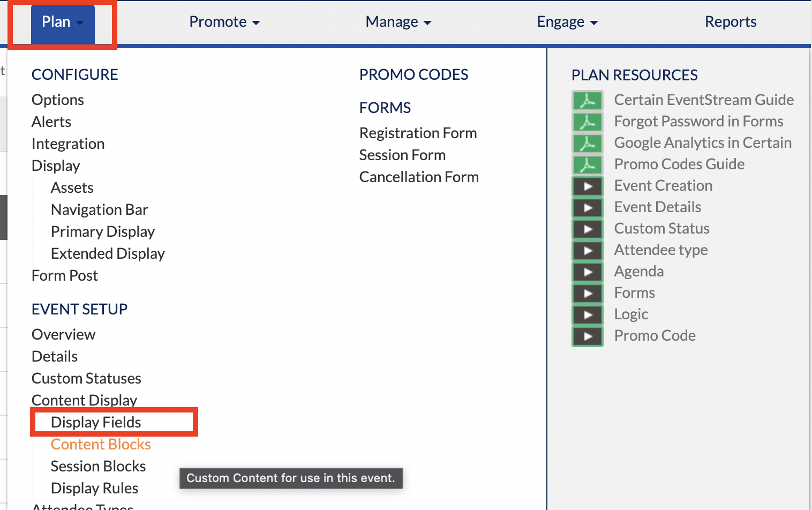Select Display Fields under Content Display
Image resolution: width=812 pixels, height=510 pixels.
point(96,422)
